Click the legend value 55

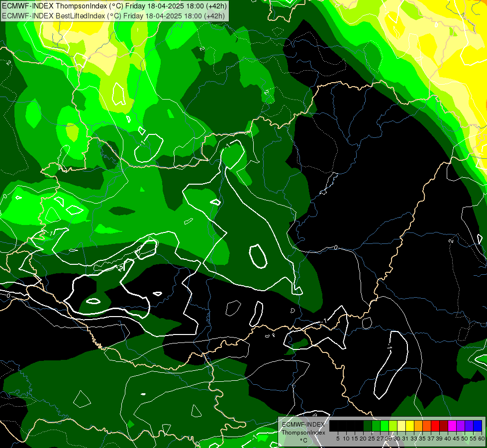click(473, 439)
